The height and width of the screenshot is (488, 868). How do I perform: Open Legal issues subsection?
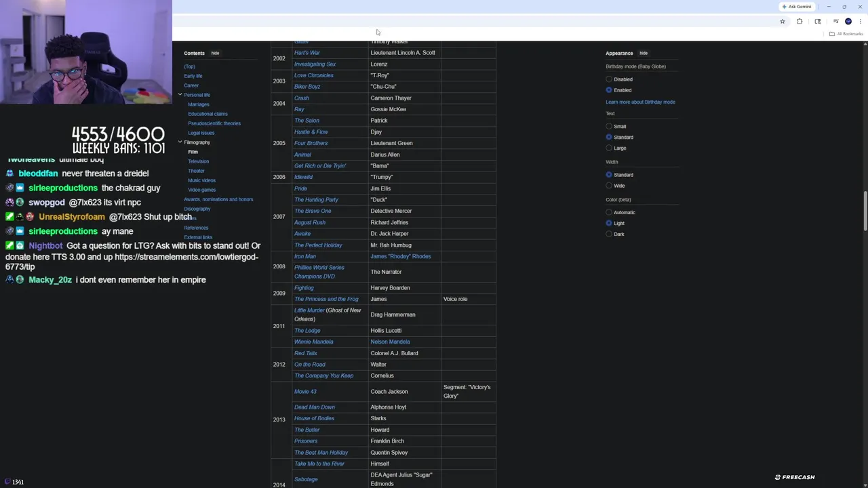point(201,133)
